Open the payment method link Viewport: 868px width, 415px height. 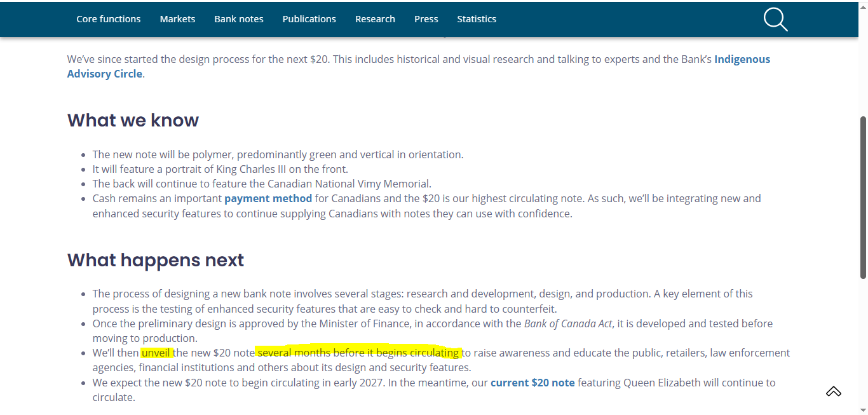point(268,198)
